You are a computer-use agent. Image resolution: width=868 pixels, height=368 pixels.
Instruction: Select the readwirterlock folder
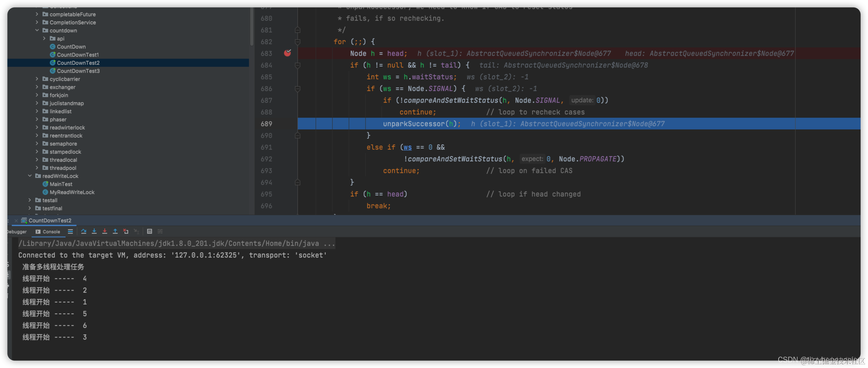(x=67, y=127)
